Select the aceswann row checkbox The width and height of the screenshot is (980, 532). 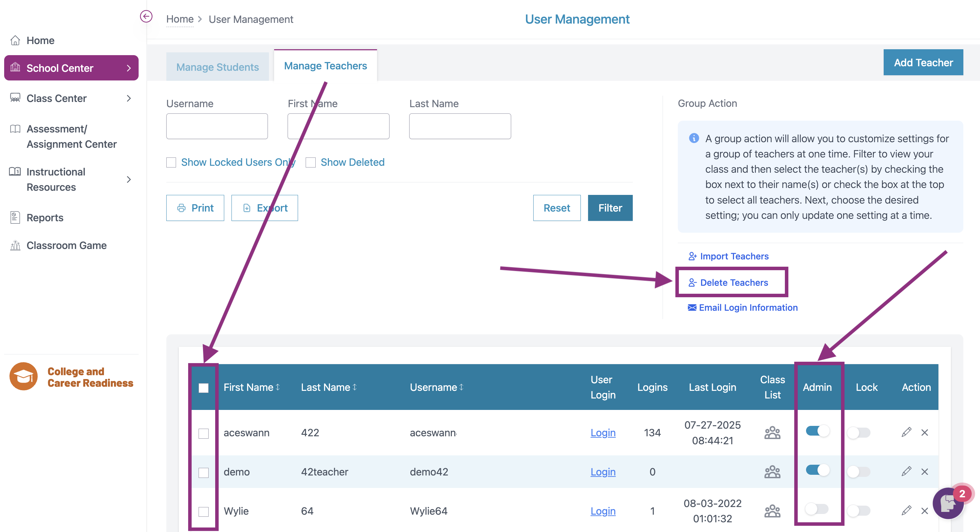coord(203,434)
